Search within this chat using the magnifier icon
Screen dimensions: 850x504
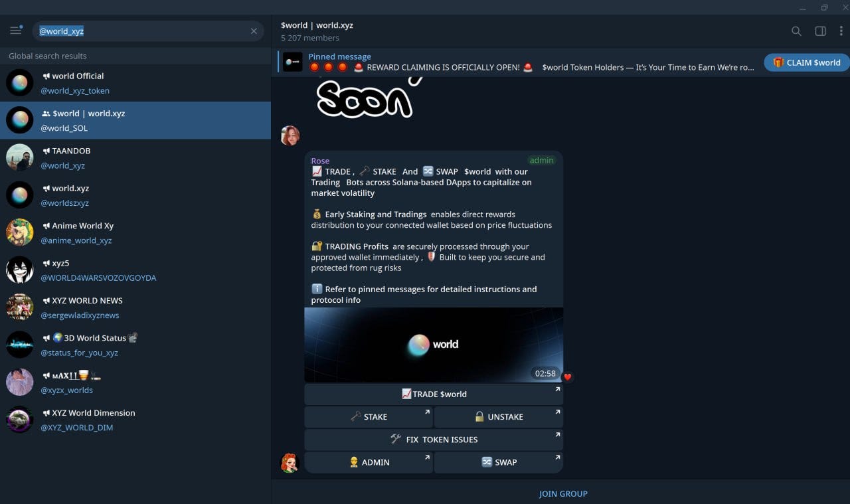796,31
